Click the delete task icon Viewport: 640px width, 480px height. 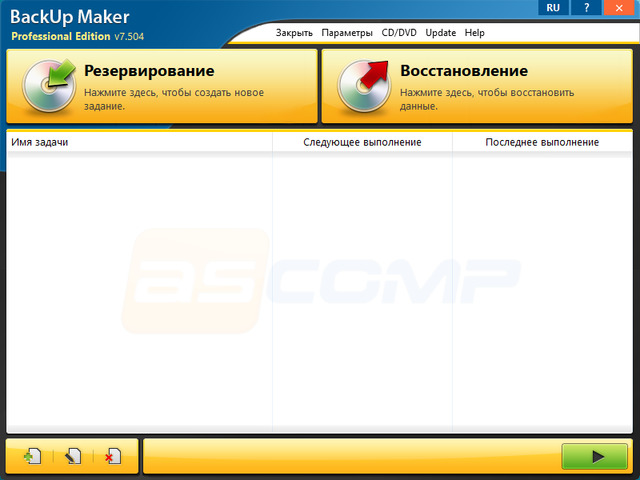point(112,456)
